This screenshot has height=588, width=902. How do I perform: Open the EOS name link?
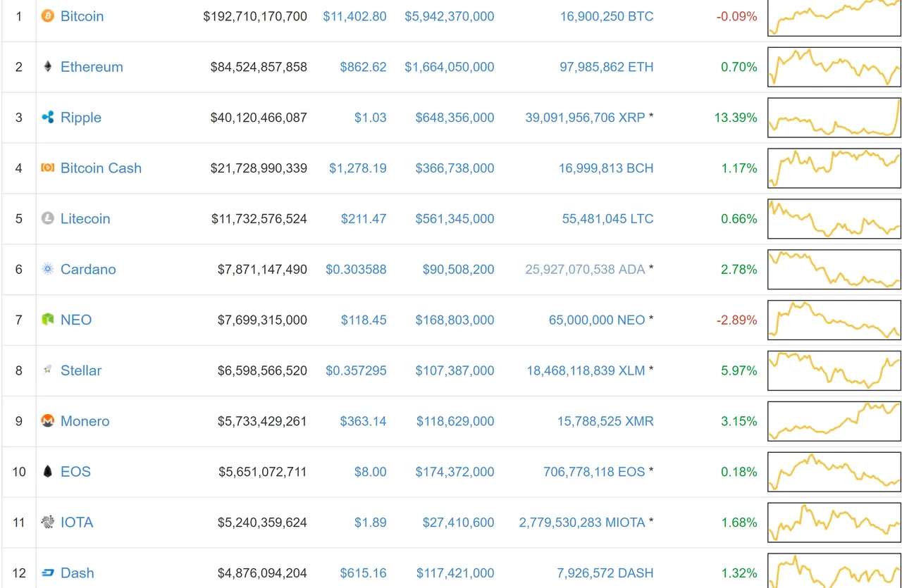click(x=75, y=472)
